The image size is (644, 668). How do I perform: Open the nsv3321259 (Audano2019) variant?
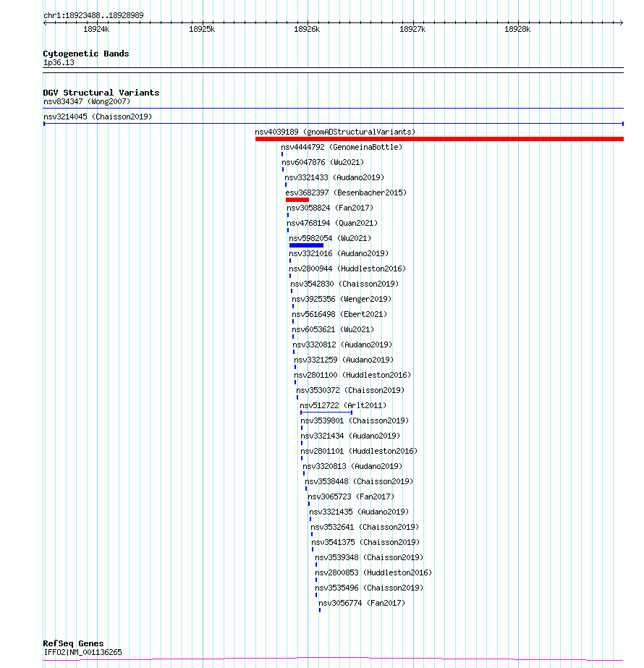pos(344,360)
